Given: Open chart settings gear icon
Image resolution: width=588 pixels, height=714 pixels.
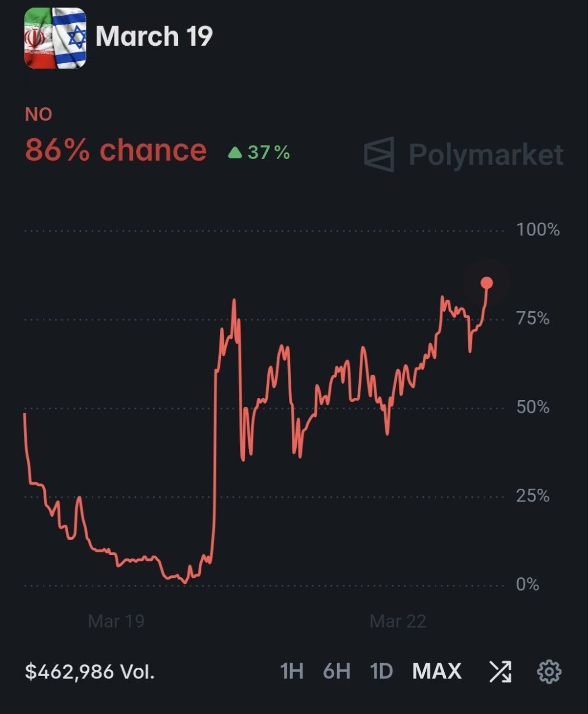Looking at the screenshot, I should point(549,672).
